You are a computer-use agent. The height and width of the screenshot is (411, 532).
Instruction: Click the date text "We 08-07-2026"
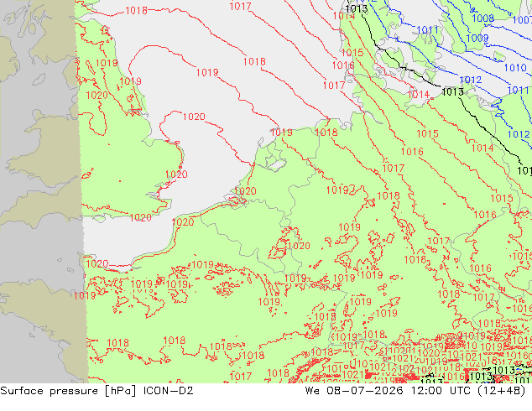(x=354, y=391)
